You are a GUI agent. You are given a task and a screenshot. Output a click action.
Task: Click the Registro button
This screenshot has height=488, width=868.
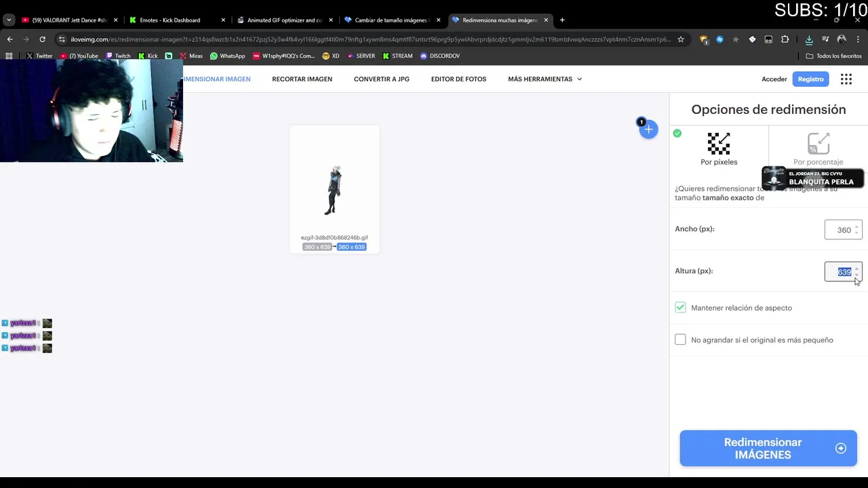pyautogui.click(x=810, y=79)
